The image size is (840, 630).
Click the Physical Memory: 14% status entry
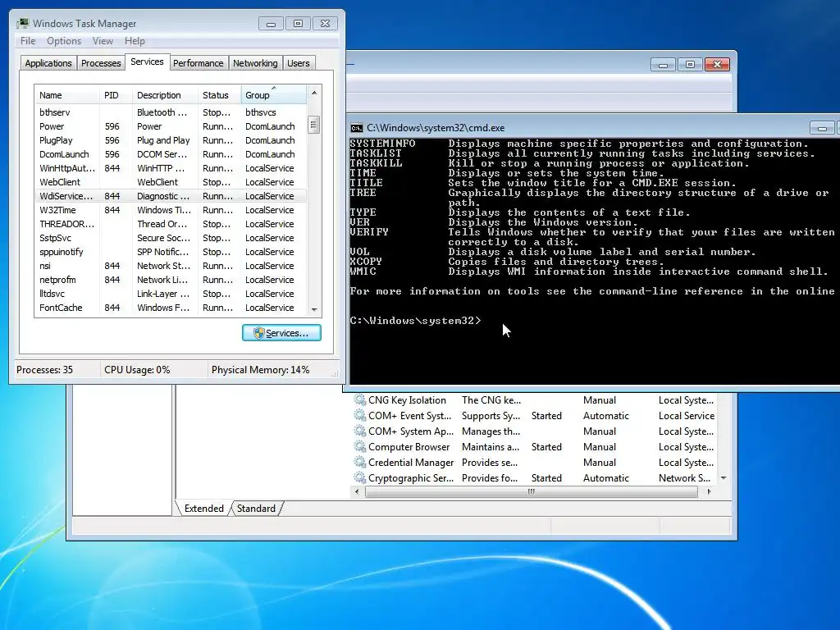(260, 370)
